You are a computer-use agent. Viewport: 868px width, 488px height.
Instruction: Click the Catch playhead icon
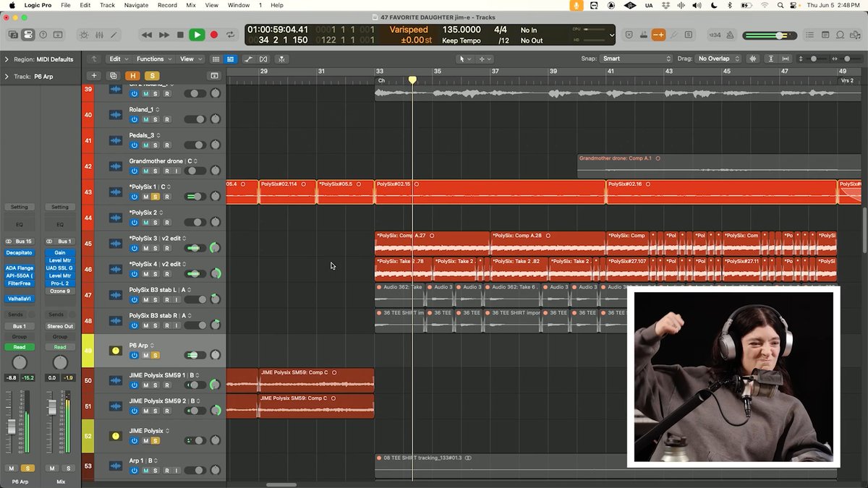(281, 59)
